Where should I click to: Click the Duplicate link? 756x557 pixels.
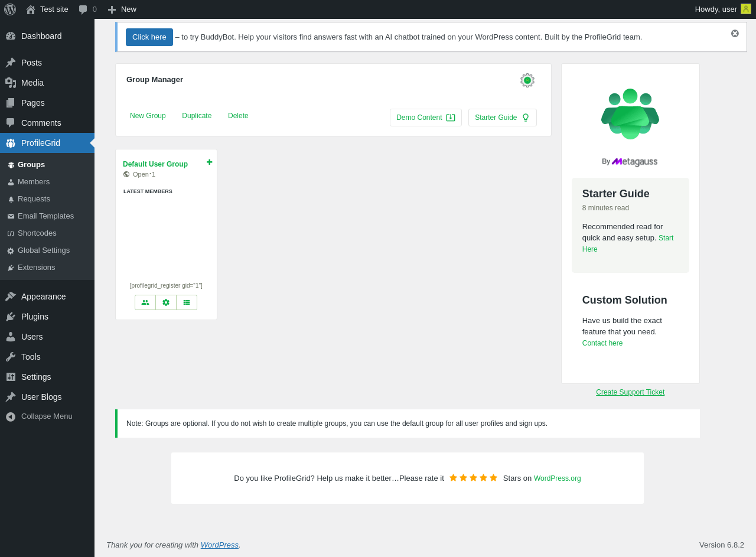coord(197,116)
